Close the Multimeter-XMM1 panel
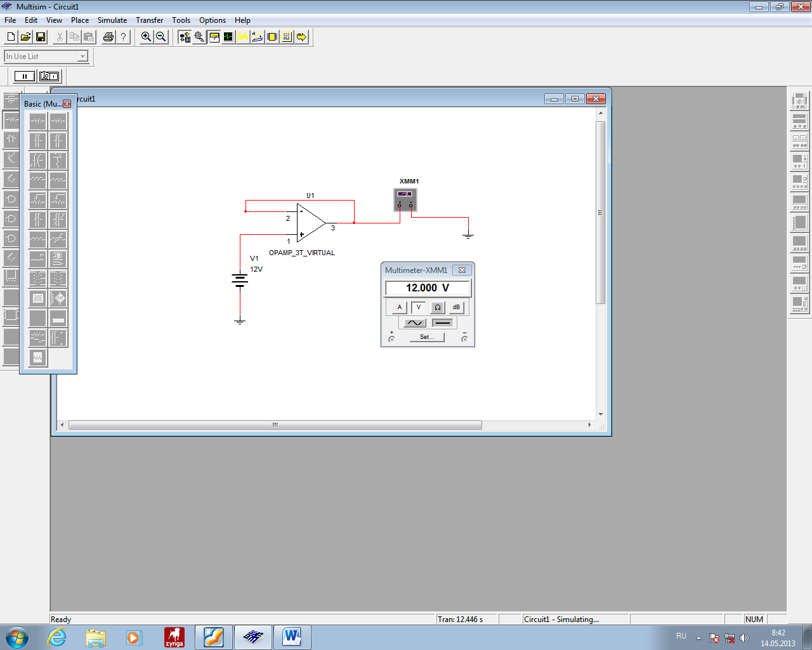 [462, 270]
